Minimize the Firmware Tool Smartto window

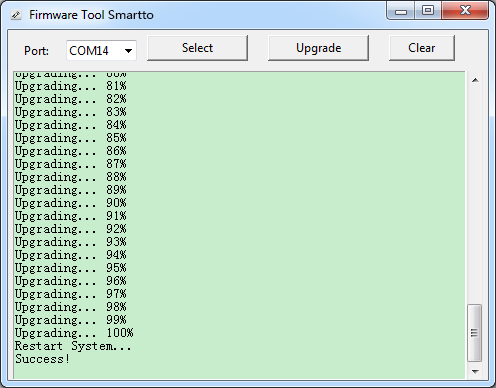coord(401,11)
